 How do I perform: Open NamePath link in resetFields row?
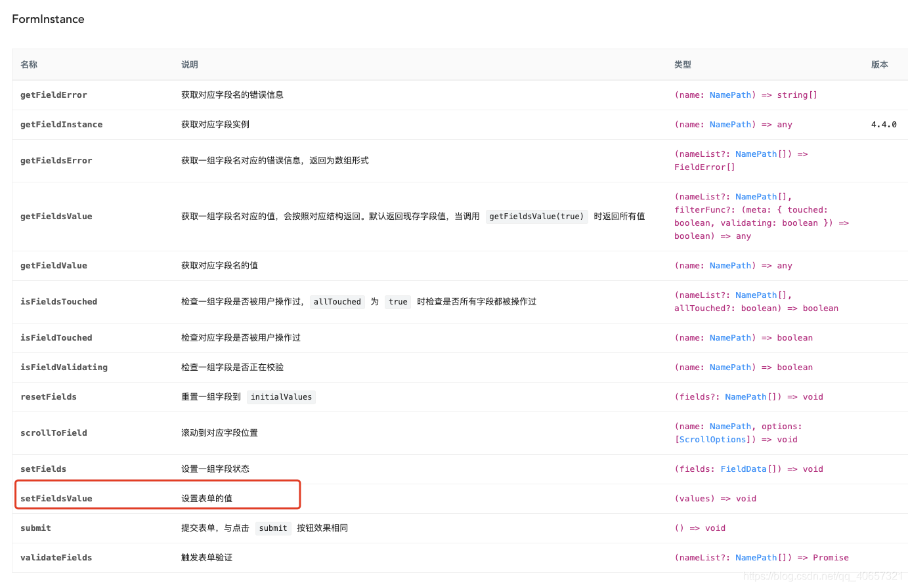(746, 397)
